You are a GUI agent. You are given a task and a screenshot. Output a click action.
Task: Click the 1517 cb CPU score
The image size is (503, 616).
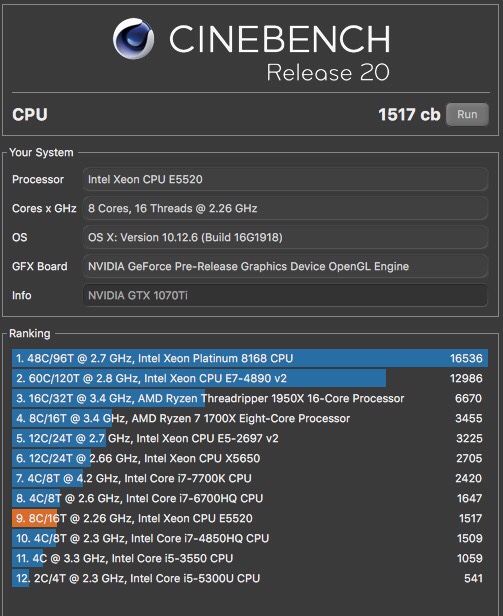409,115
